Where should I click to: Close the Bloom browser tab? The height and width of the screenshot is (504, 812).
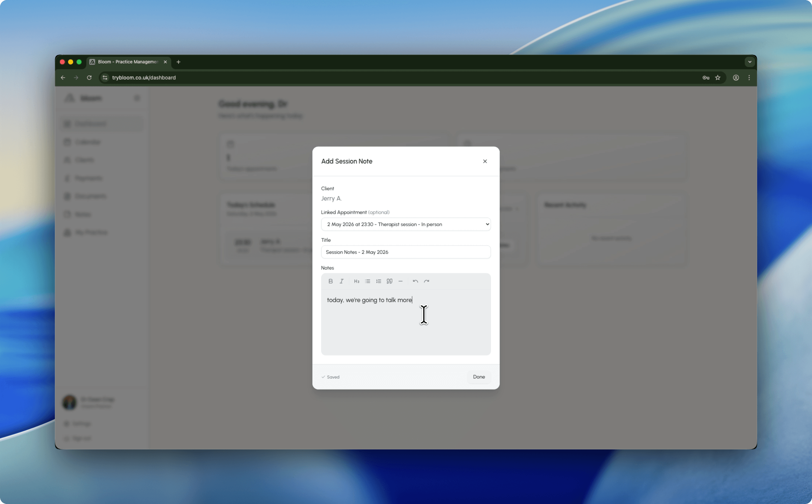point(165,62)
